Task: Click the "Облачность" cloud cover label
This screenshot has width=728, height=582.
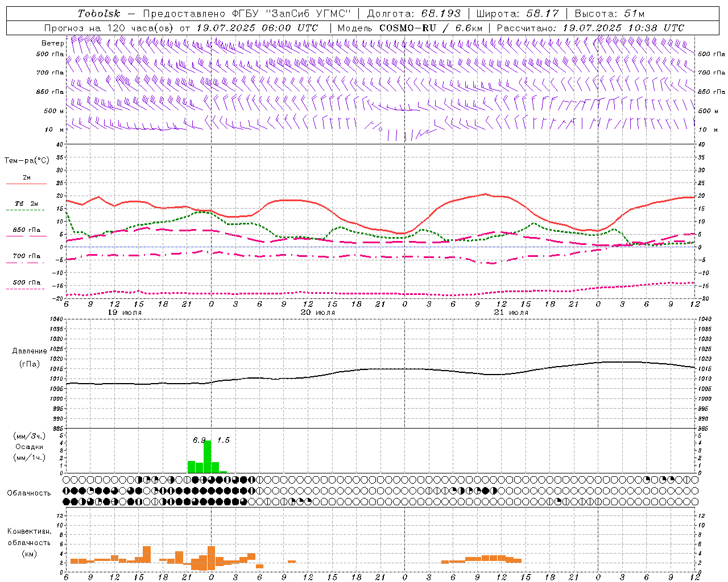Action: click(29, 493)
